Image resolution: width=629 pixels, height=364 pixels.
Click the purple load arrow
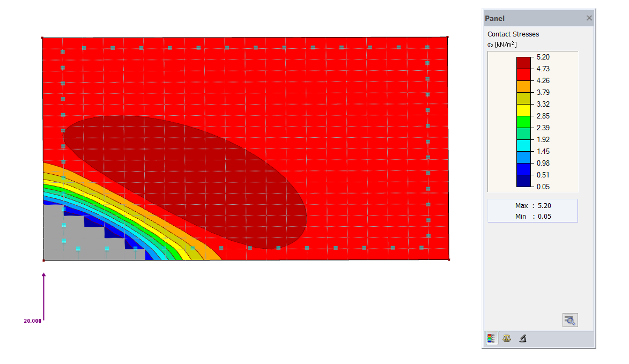(x=44, y=296)
